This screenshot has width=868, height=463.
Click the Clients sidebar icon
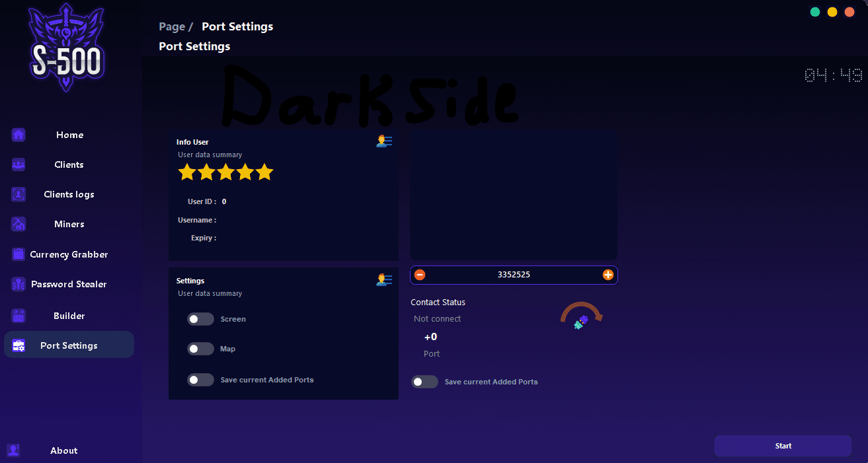coord(19,164)
